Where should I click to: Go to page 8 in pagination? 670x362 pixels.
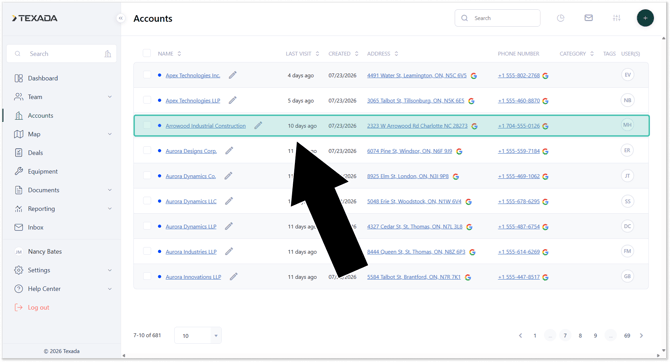tap(580, 336)
